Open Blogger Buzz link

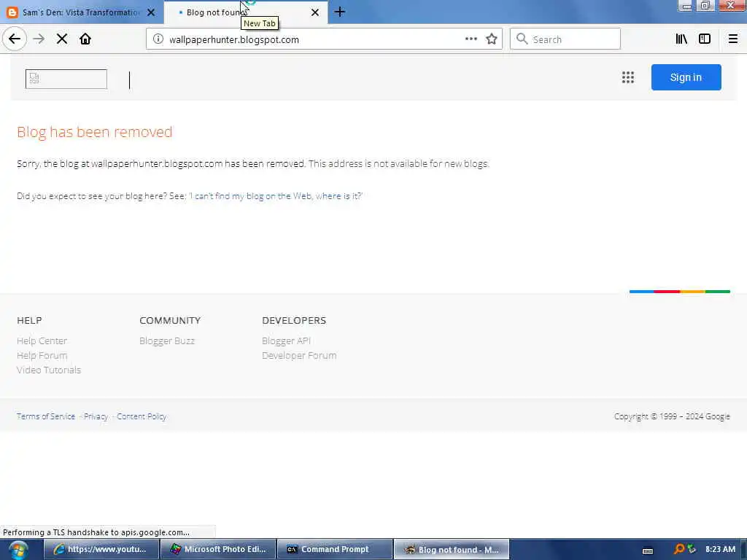coord(167,341)
